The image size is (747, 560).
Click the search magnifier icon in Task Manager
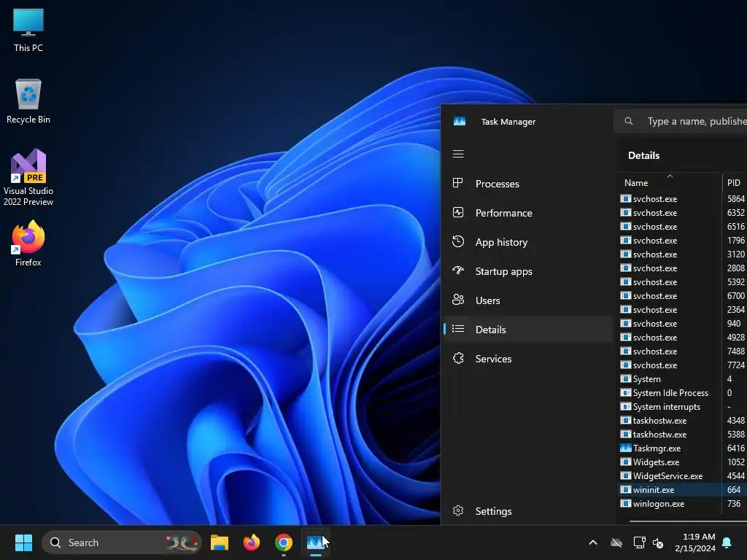point(628,122)
